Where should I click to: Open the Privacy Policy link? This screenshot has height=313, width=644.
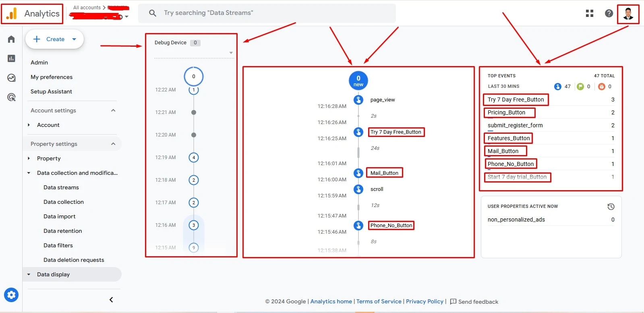pyautogui.click(x=425, y=301)
